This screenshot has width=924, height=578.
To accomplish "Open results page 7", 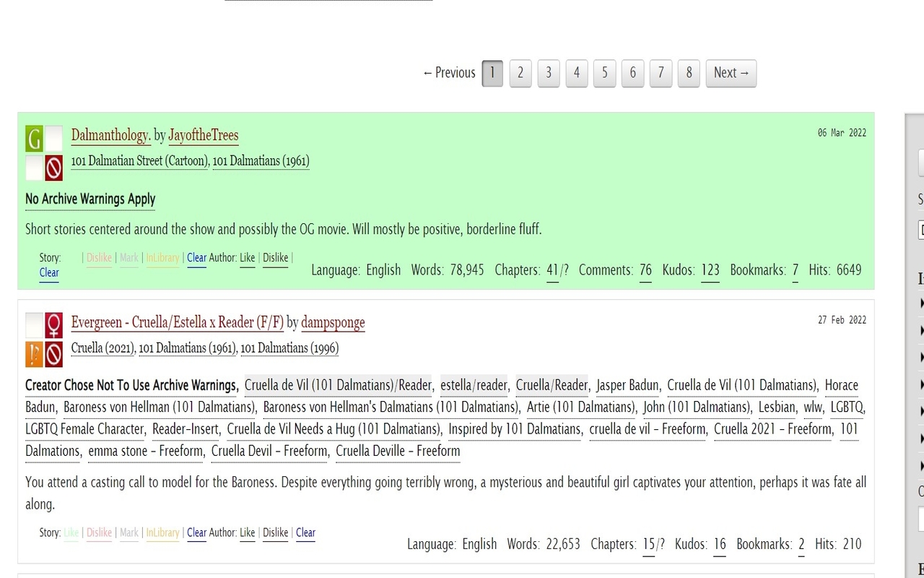I will coord(661,73).
